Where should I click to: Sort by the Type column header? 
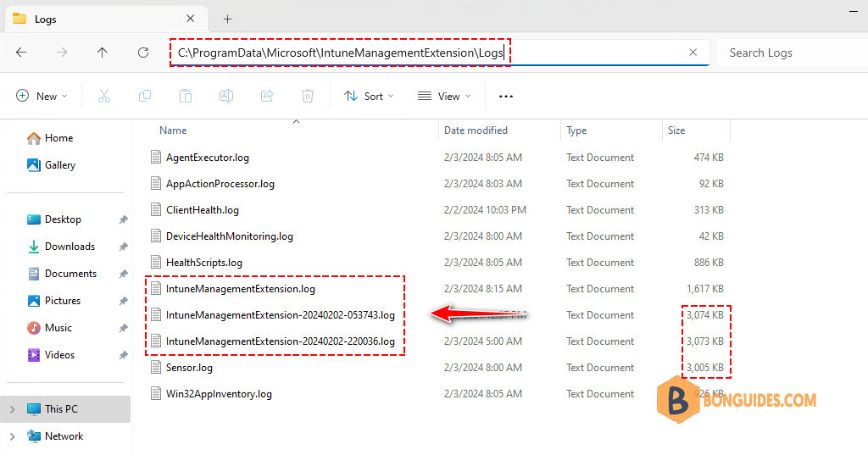click(576, 130)
